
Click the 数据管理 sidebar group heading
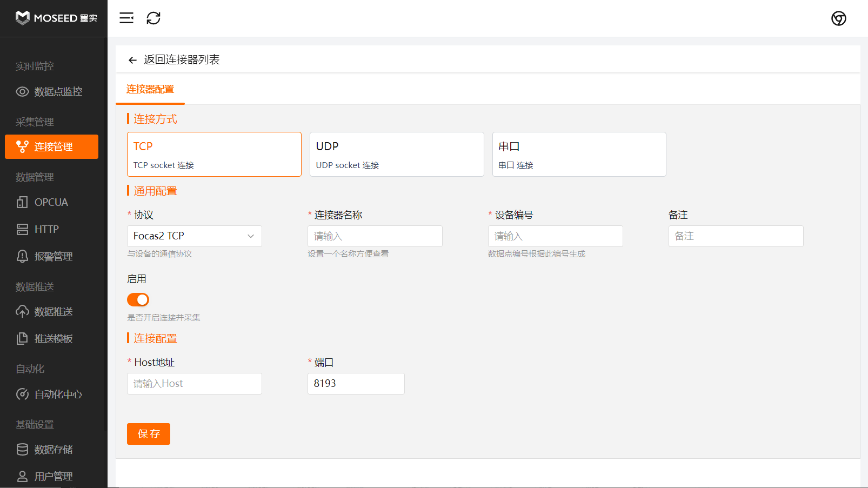35,177
